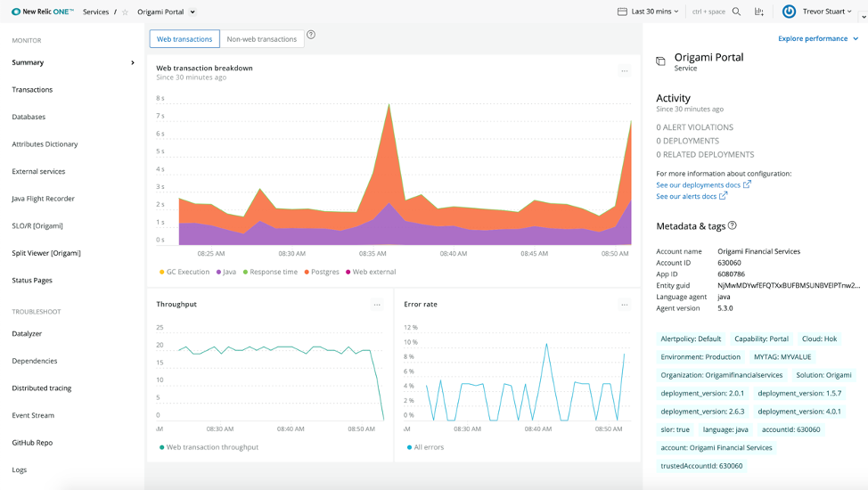This screenshot has width=868, height=490.
Task: Click MYTAG: MYVALUE tag
Action: point(782,357)
